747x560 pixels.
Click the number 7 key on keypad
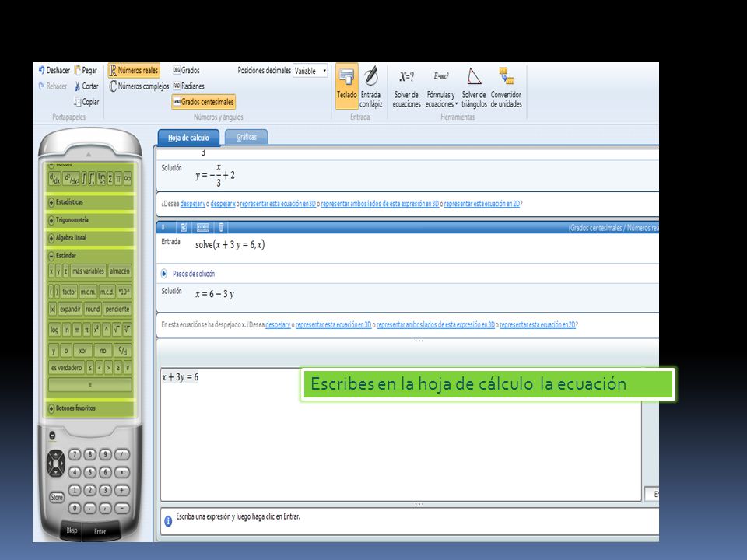tap(75, 454)
